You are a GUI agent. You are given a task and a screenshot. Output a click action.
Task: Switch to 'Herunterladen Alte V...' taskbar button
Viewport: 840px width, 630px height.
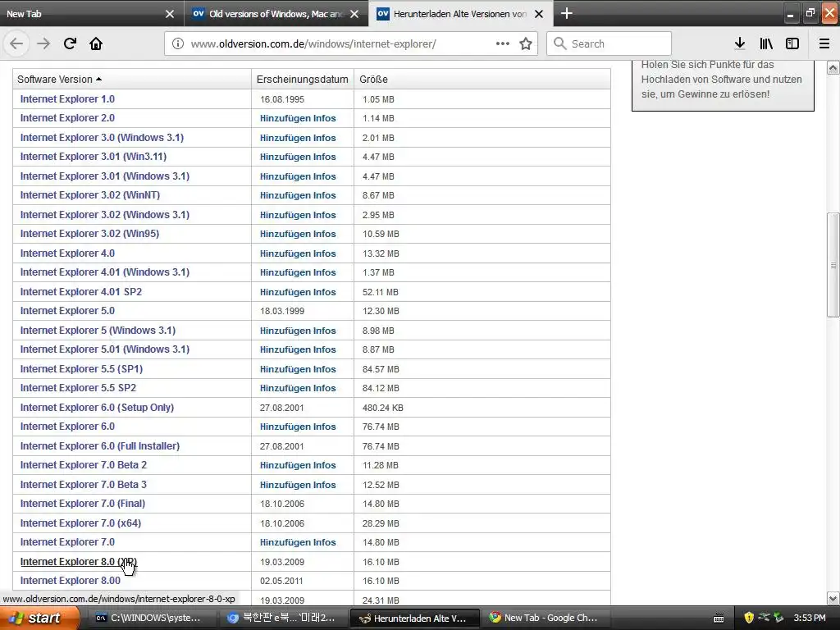click(x=413, y=619)
